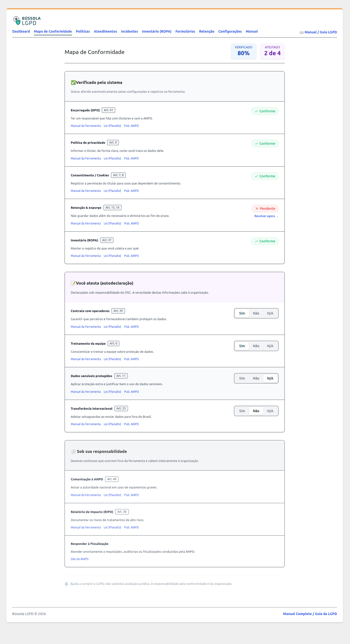Viewport: 350px width, 644px height.
Task: Click the Conforme badge for Consentimento / Cookies
Action: 265,176
